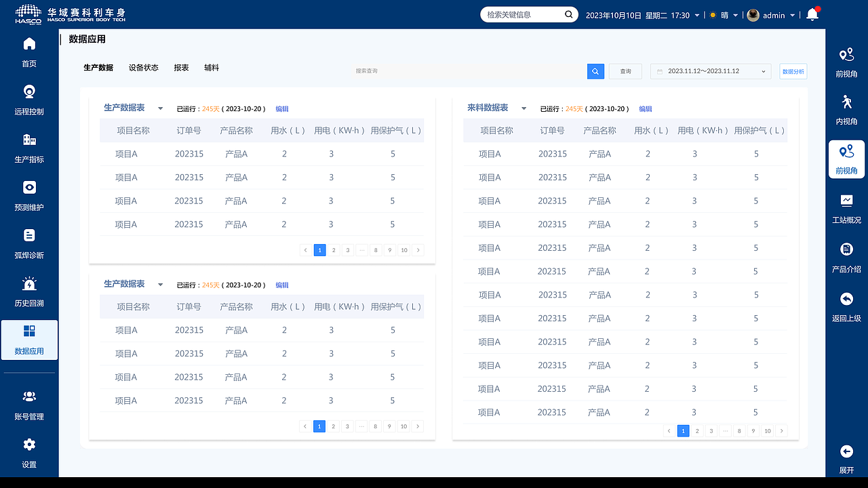This screenshot has height=488, width=868.
Task: Open 弧焊诊断 arc welding diagnosis
Action: [29, 244]
